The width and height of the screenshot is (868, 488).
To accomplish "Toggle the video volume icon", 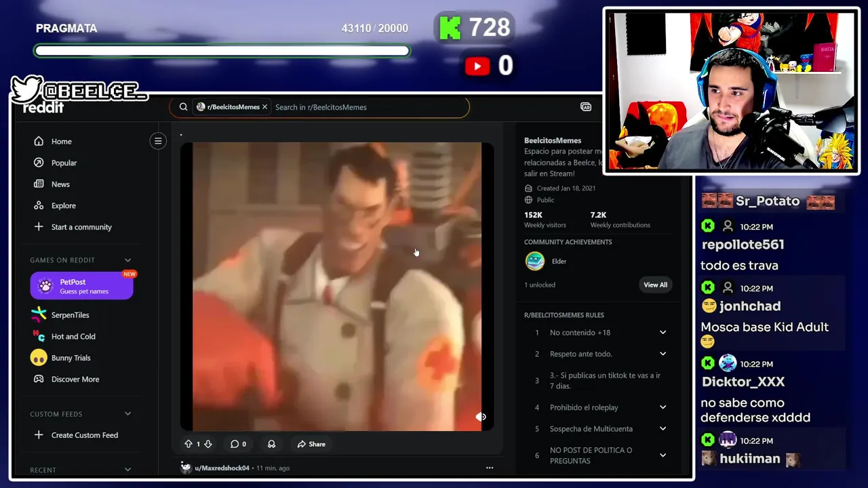I will pos(481,417).
